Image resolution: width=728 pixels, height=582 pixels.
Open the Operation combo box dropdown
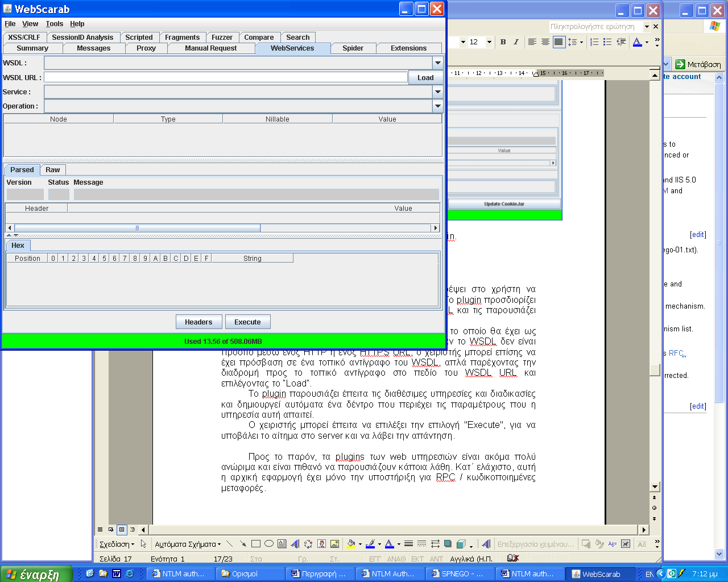click(x=438, y=106)
